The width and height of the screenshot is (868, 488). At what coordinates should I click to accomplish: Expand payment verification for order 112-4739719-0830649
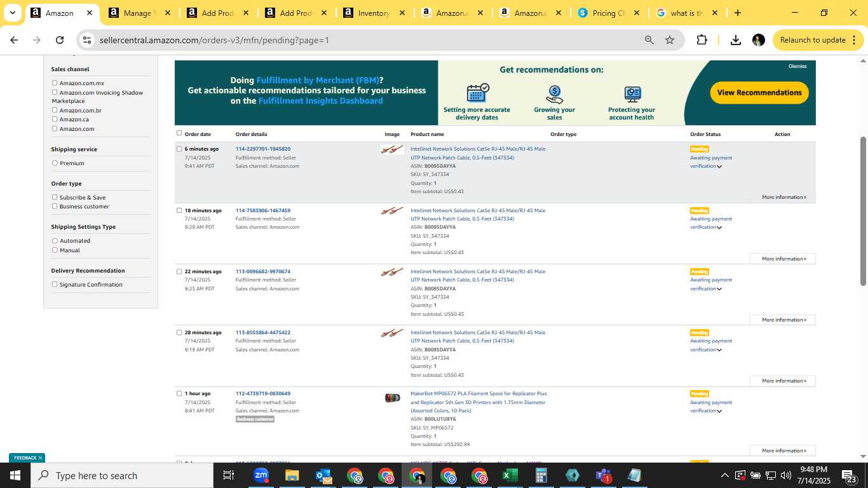pos(719,411)
